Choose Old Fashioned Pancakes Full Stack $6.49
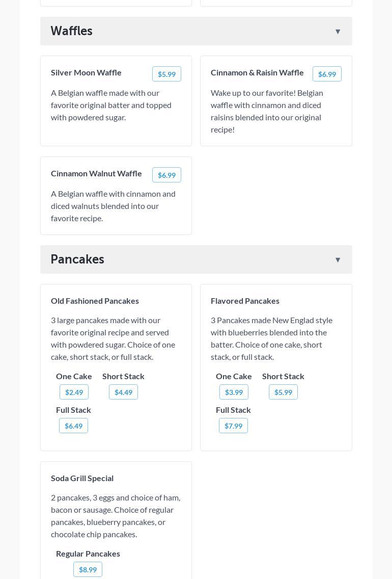This screenshot has height=579, width=392. (x=73, y=426)
